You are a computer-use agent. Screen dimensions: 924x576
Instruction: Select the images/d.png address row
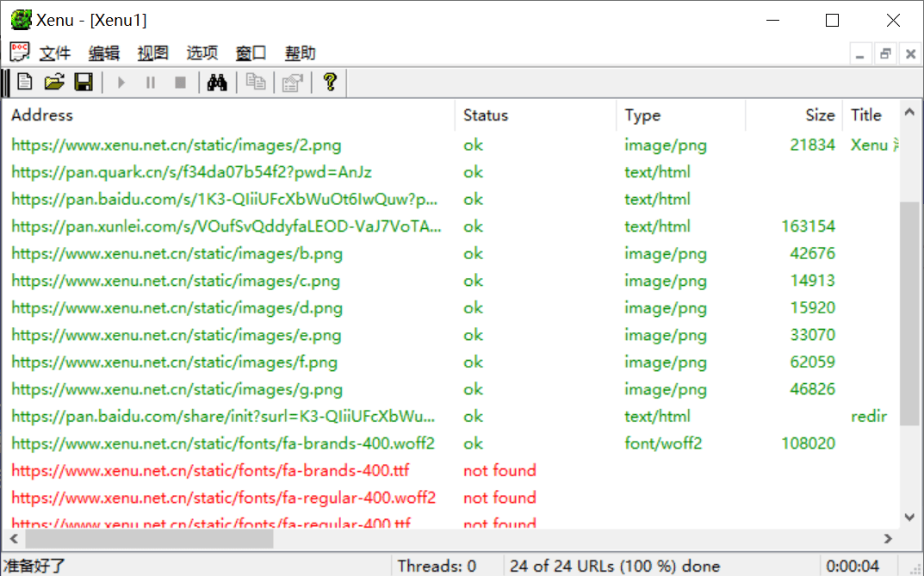pyautogui.click(x=451, y=307)
